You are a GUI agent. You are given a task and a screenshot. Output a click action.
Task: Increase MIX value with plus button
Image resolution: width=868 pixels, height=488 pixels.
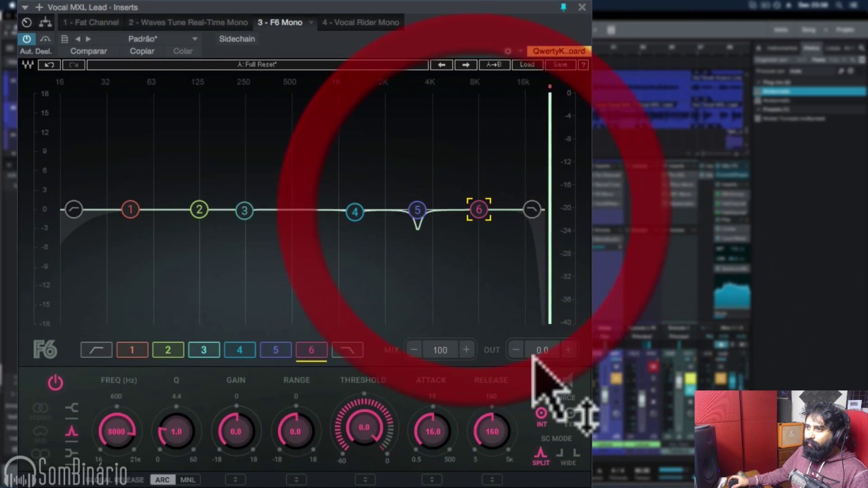click(466, 350)
